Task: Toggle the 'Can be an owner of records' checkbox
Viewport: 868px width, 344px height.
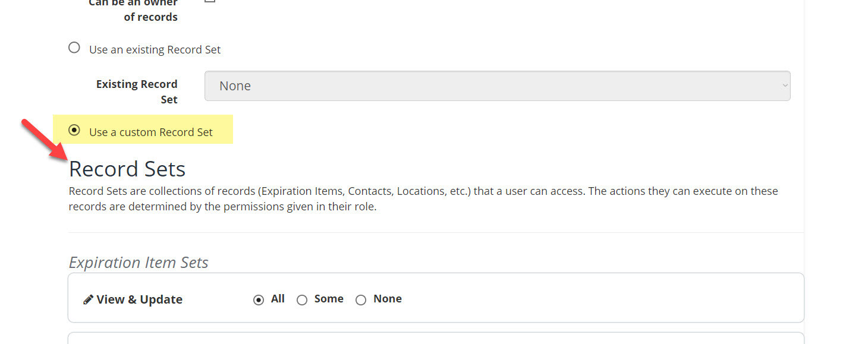Action: [209, 1]
